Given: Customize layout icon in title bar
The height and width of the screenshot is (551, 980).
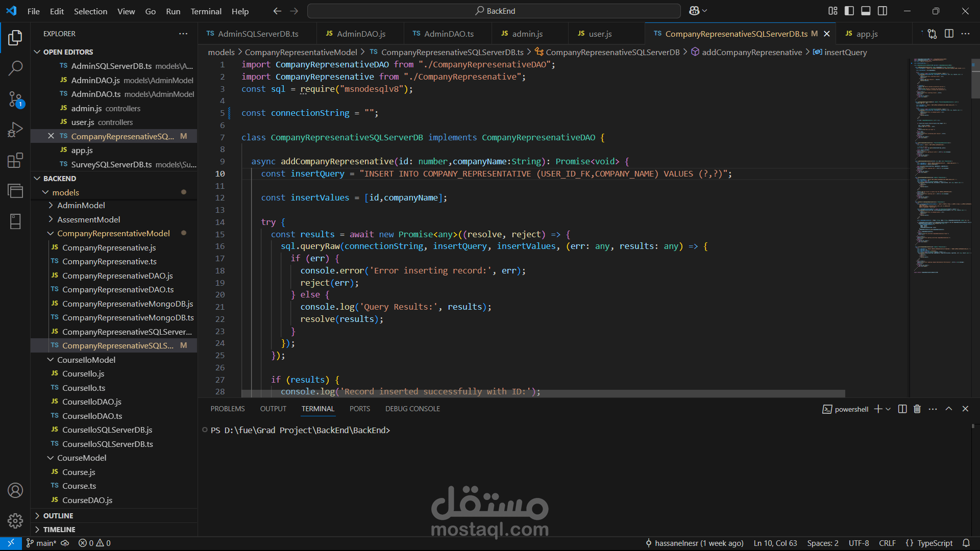Looking at the screenshot, I should click(833, 11).
